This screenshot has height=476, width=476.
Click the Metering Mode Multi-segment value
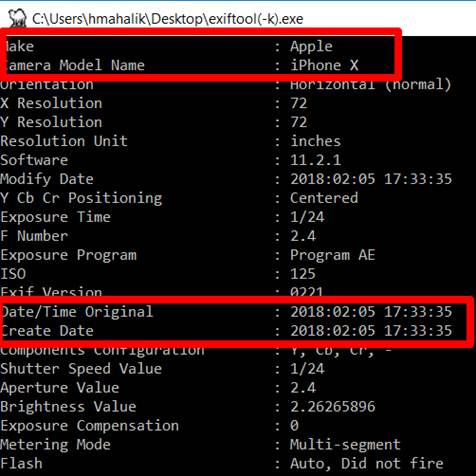[345, 445]
